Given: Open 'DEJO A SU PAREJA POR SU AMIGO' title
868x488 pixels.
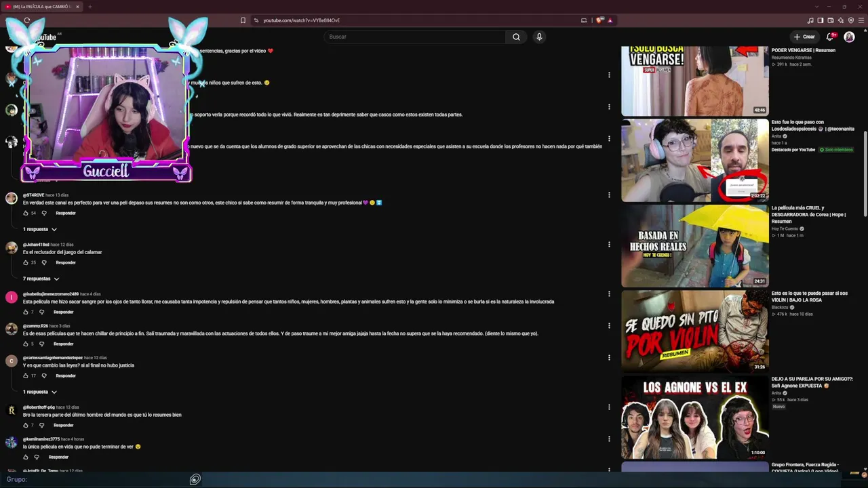Looking at the screenshot, I should [812, 382].
